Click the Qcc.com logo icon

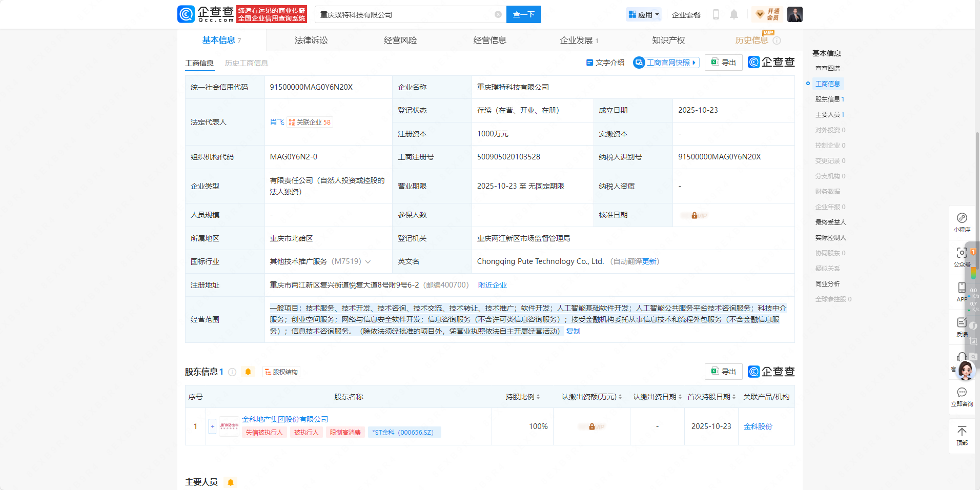[x=186, y=14]
